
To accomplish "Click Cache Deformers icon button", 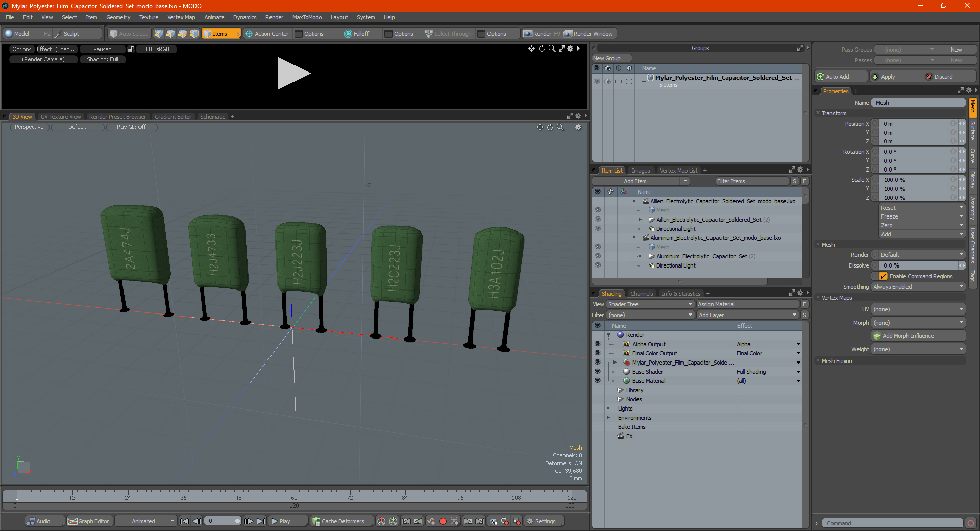I will 338,521.
